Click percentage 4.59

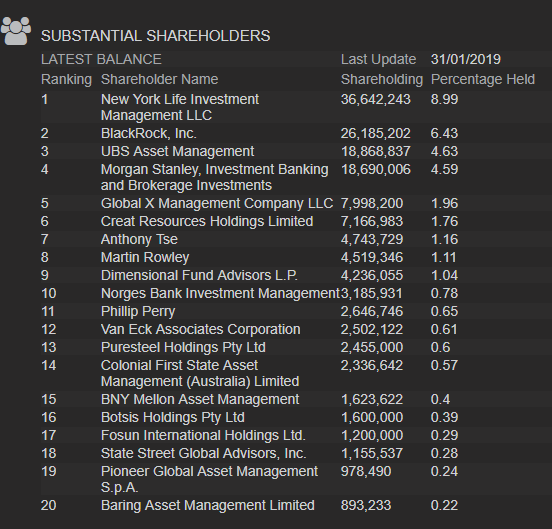(x=444, y=169)
